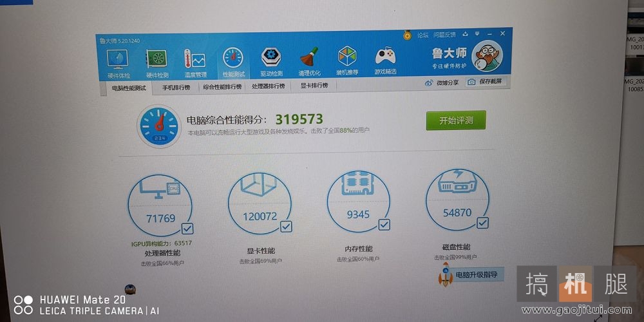Open the 硬件体检 hardware checkup icon
This screenshot has width=644, height=322.
click(x=117, y=60)
